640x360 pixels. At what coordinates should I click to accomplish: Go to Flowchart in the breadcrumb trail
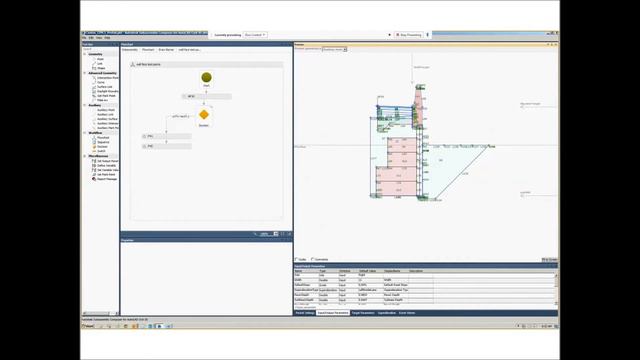(x=148, y=50)
